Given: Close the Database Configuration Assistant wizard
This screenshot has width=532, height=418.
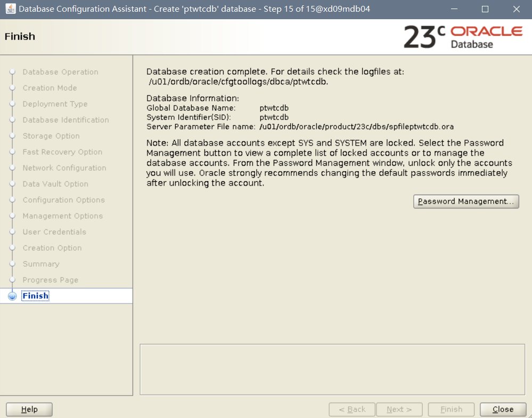Looking at the screenshot, I should point(503,409).
